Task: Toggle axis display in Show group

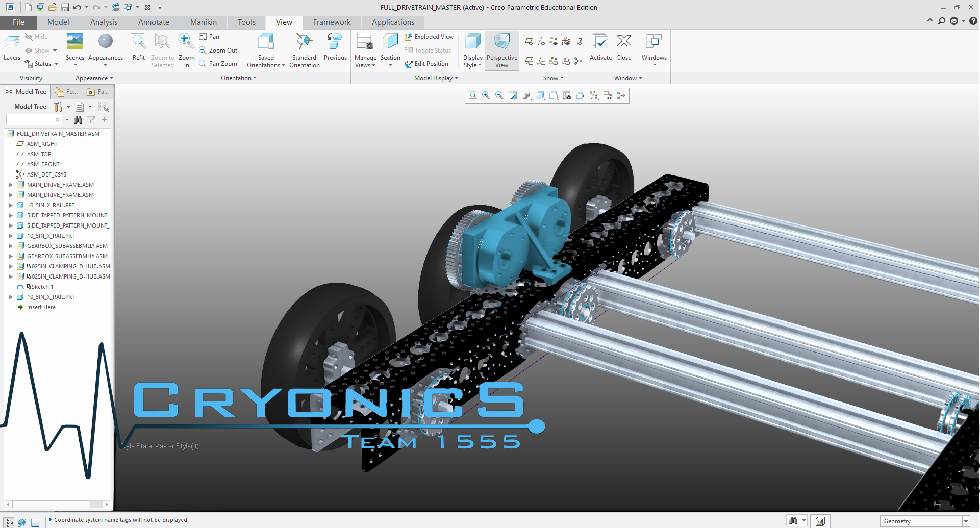Action: [541, 41]
